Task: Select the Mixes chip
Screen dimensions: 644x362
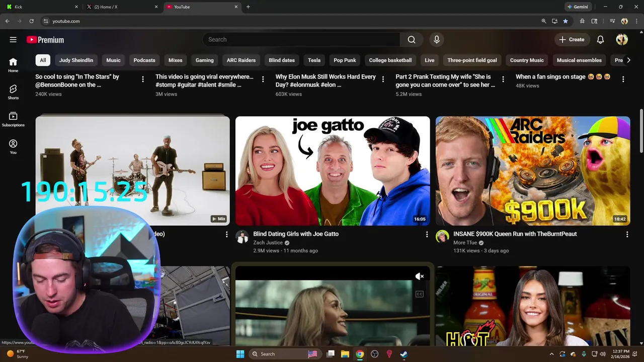Action: 175,60
